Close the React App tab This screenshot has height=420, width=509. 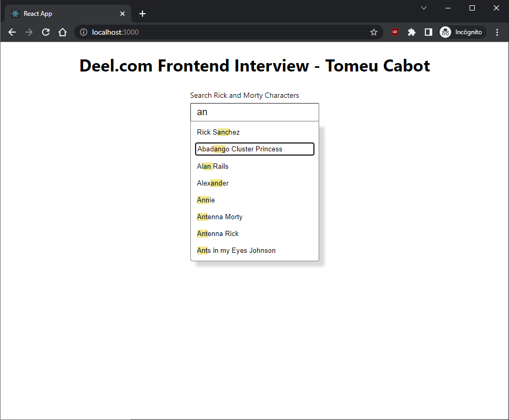coord(123,14)
